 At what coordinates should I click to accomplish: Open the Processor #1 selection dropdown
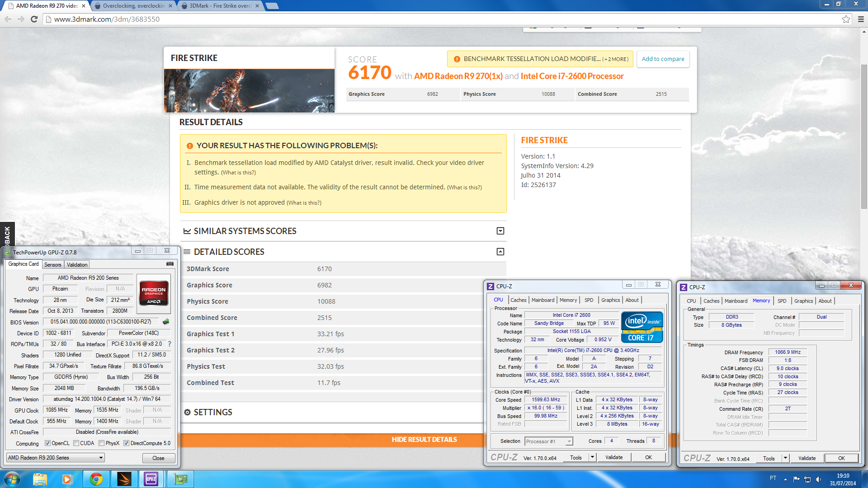[548, 441]
